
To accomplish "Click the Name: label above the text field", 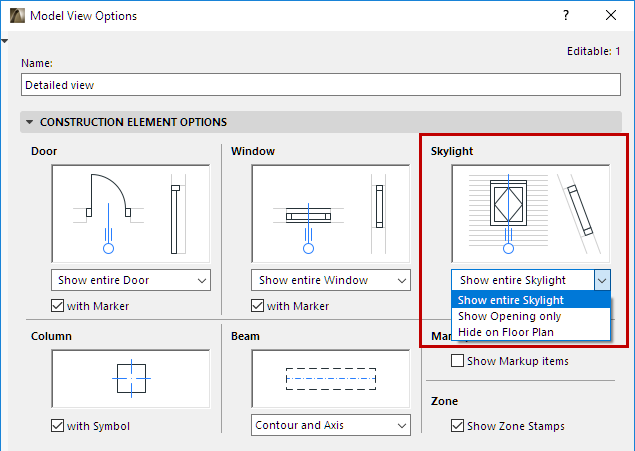I will 37,63.
